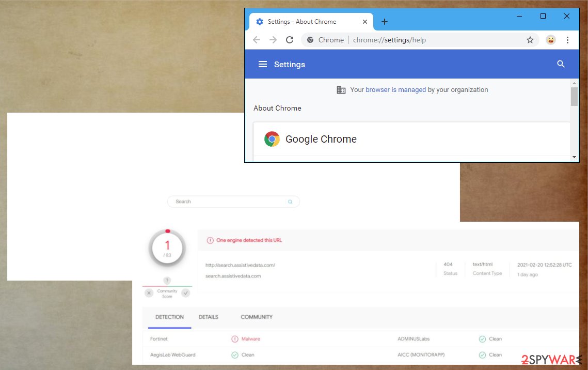Click the Google Chrome logo icon
Screen dimensions: 588x370
click(272, 139)
